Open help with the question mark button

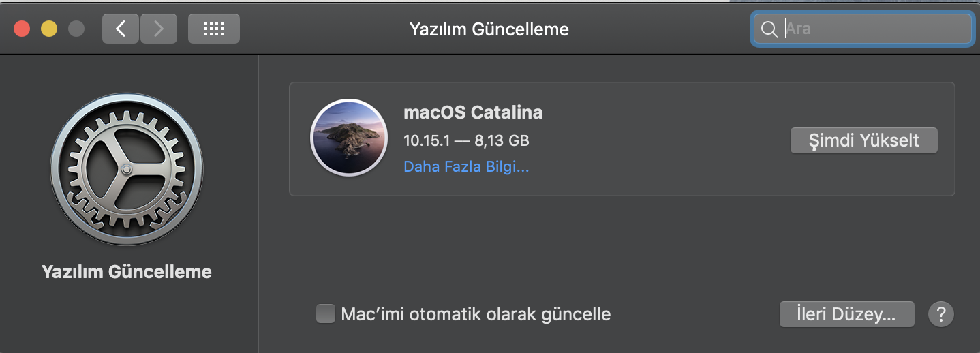tap(941, 314)
